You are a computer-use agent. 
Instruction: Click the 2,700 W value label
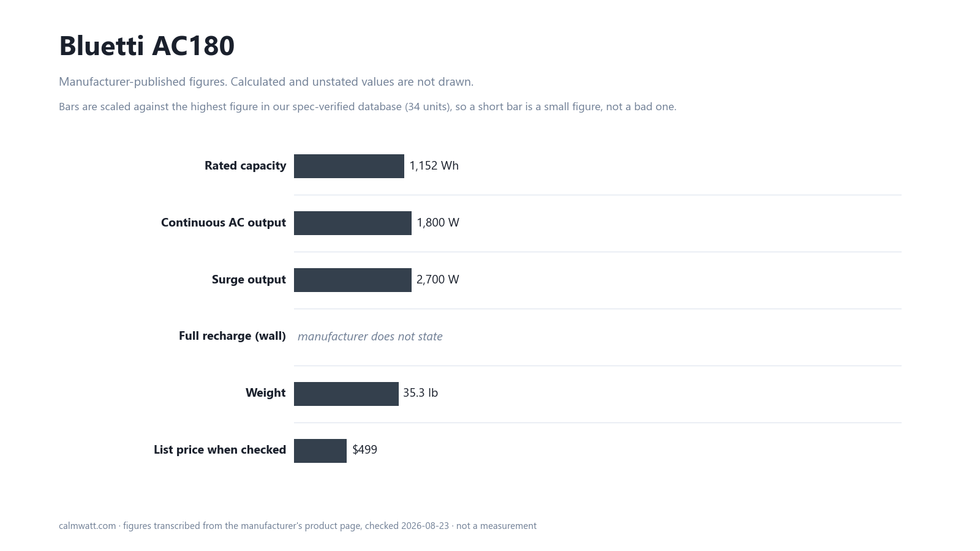point(438,280)
